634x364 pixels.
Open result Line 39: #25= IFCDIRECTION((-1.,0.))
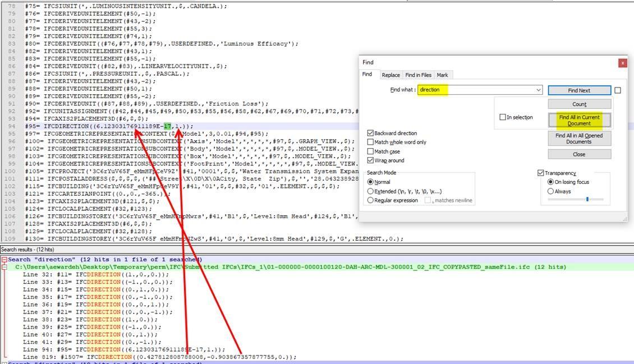pos(92,327)
